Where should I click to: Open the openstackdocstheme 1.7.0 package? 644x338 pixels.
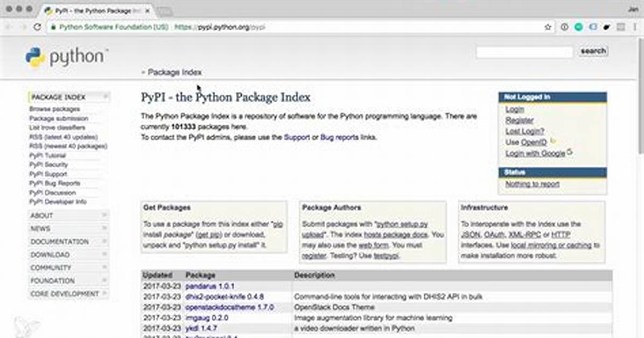229,307
